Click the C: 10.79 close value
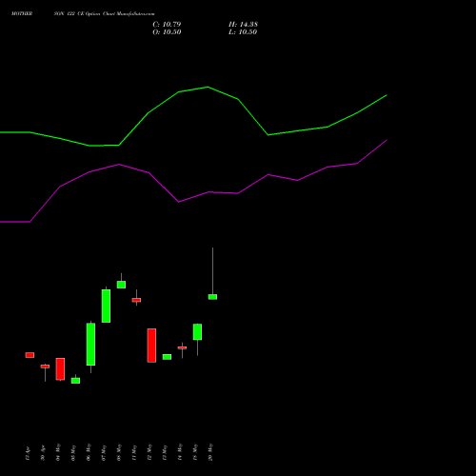Screen dimensions: 476x476 [x=167, y=25]
